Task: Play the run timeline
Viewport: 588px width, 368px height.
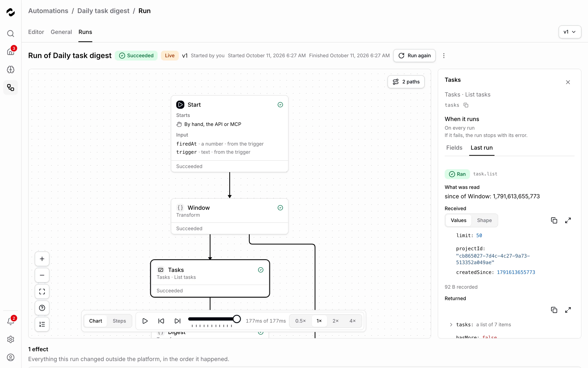Action: pyautogui.click(x=145, y=321)
